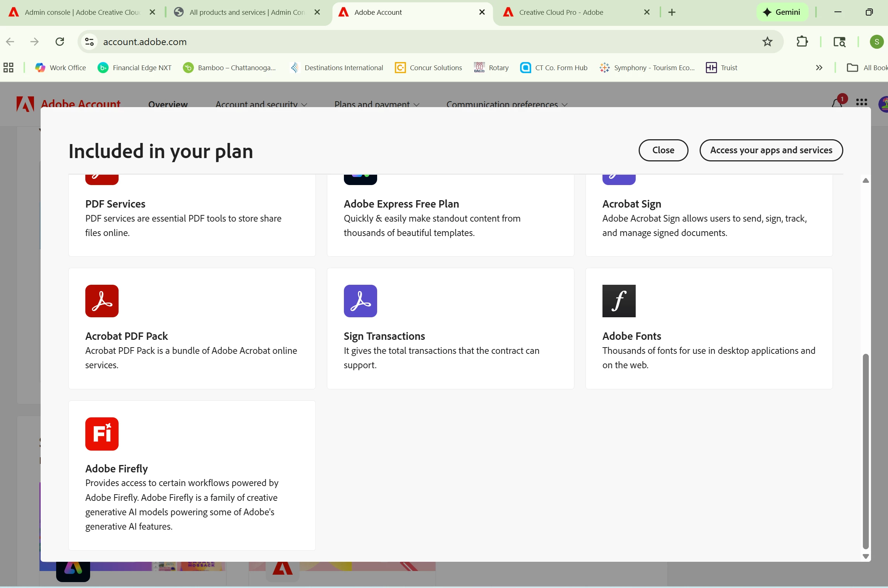Expand the Account and security menu
The width and height of the screenshot is (888, 588).
tap(261, 104)
